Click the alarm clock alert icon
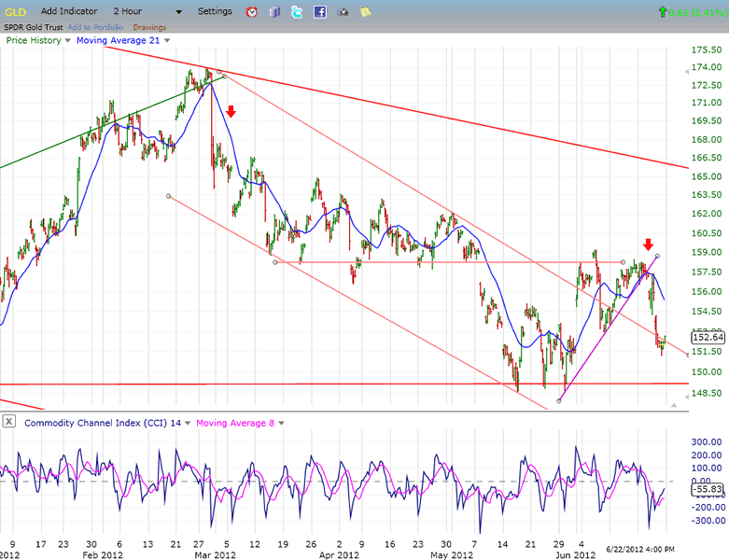This screenshot has width=729, height=560. [252, 12]
